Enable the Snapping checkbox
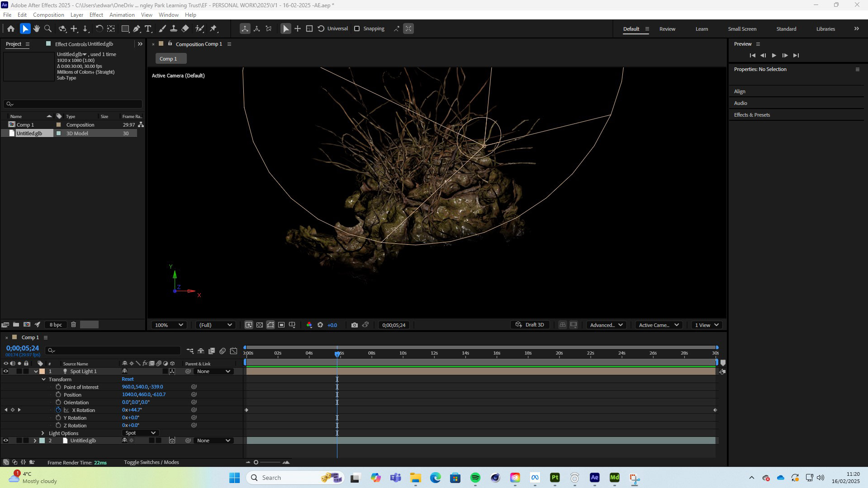The image size is (868, 488). point(357,28)
